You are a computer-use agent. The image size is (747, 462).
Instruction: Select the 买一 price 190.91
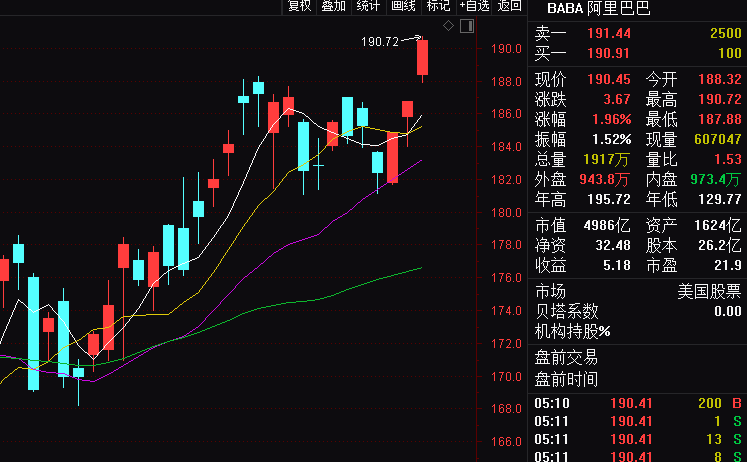tap(609, 53)
